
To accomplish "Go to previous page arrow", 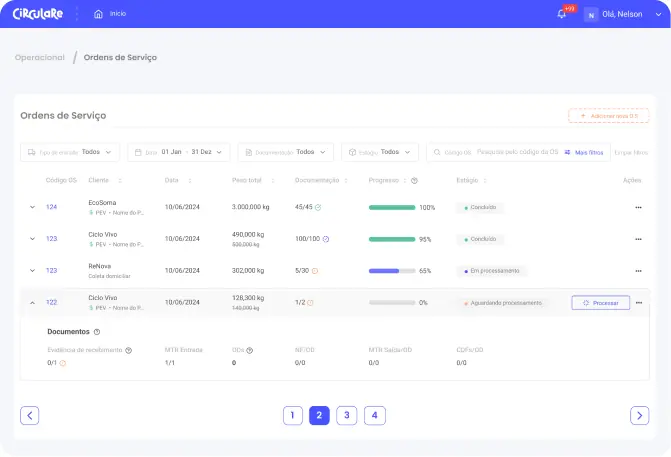I will (x=30, y=415).
